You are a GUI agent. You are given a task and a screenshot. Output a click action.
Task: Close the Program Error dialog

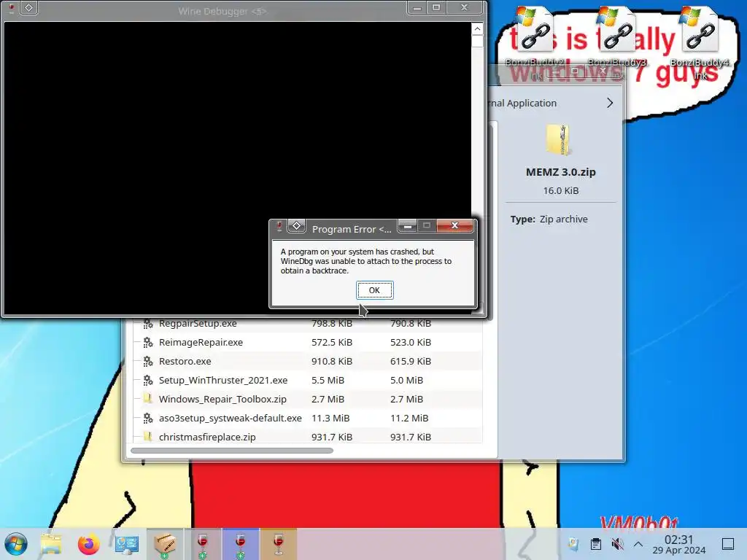(455, 225)
